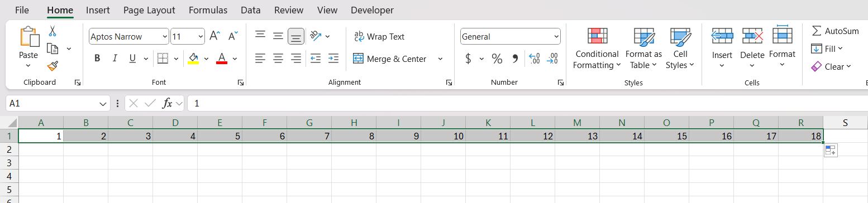868x203 pixels.
Task: Open the font size 11 dropdown
Action: click(x=201, y=37)
